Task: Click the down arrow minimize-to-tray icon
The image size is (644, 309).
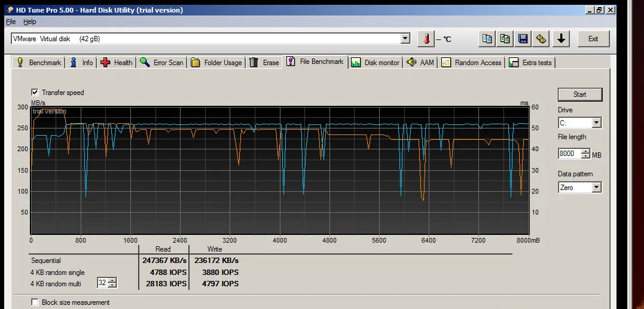Action: [x=561, y=39]
